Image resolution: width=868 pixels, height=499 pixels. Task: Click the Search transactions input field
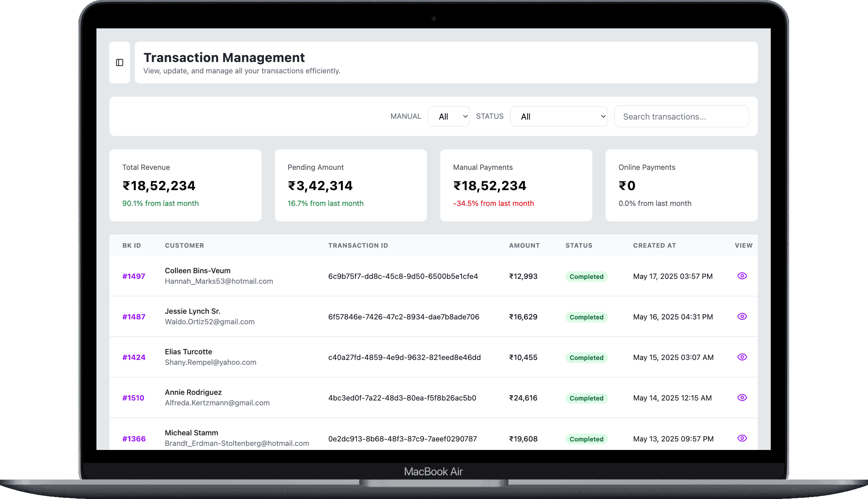point(682,116)
